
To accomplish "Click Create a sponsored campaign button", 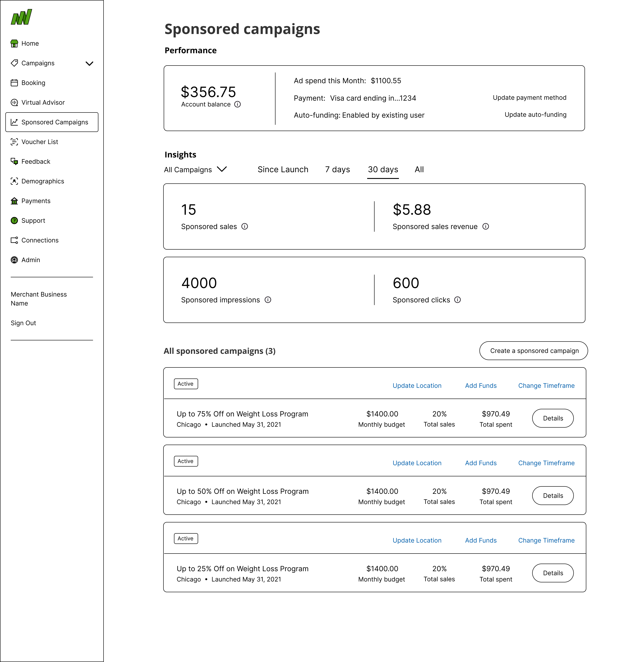I will 533,350.
